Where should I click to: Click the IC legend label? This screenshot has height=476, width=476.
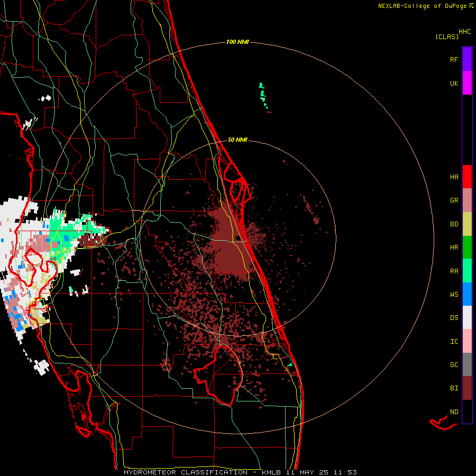pos(454,342)
